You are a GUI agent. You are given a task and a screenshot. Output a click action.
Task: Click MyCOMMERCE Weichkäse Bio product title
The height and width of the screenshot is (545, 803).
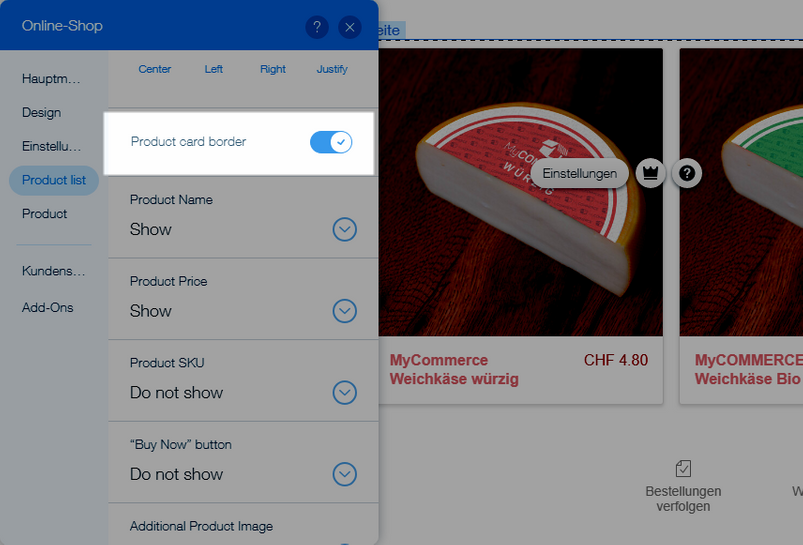(x=748, y=369)
